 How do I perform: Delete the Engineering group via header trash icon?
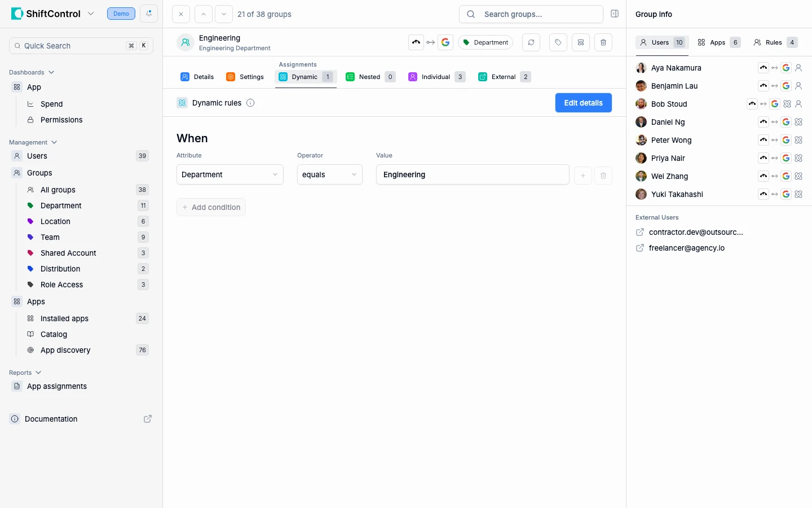[603, 42]
